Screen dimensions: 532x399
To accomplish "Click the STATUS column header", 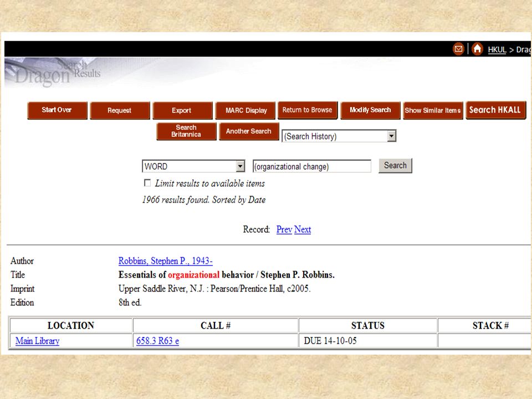I will 368,325.
